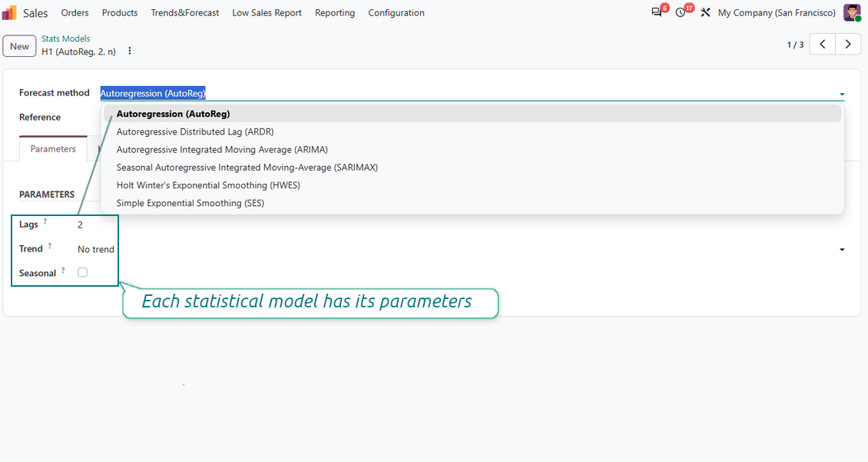The image size is (868, 462).
Task: Open the Trend dropdown arrow
Action: pyautogui.click(x=842, y=250)
